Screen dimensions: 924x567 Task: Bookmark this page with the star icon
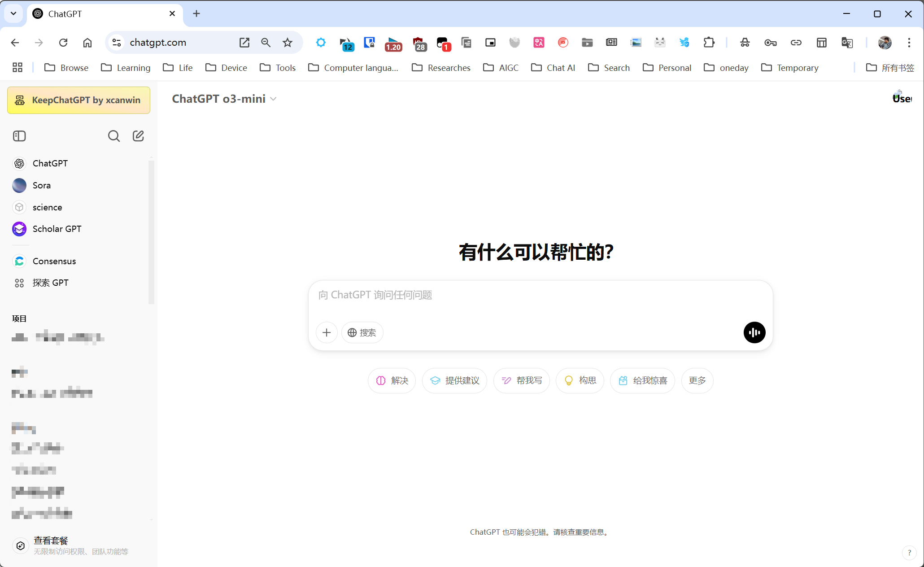click(x=288, y=43)
